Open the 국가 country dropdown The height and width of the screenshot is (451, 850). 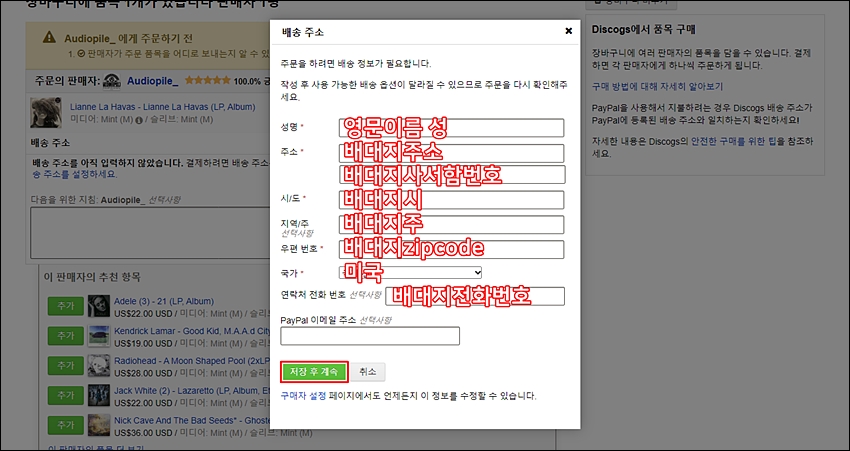(410, 272)
